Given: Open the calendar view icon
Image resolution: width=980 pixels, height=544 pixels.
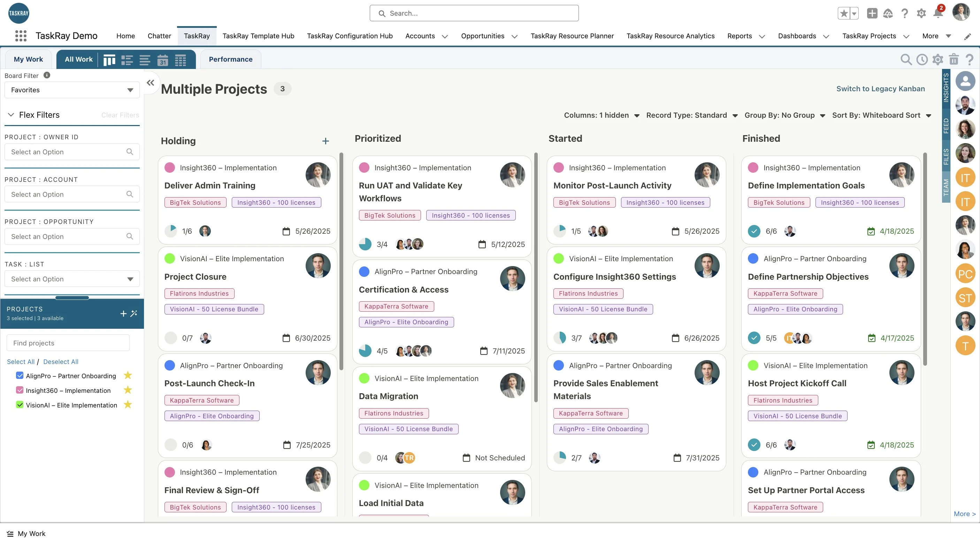Looking at the screenshot, I should tap(163, 60).
